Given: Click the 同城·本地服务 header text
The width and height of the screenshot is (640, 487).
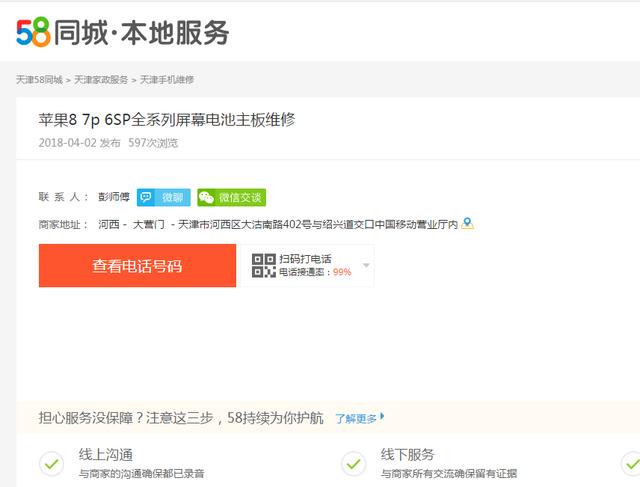Looking at the screenshot, I should (141, 33).
